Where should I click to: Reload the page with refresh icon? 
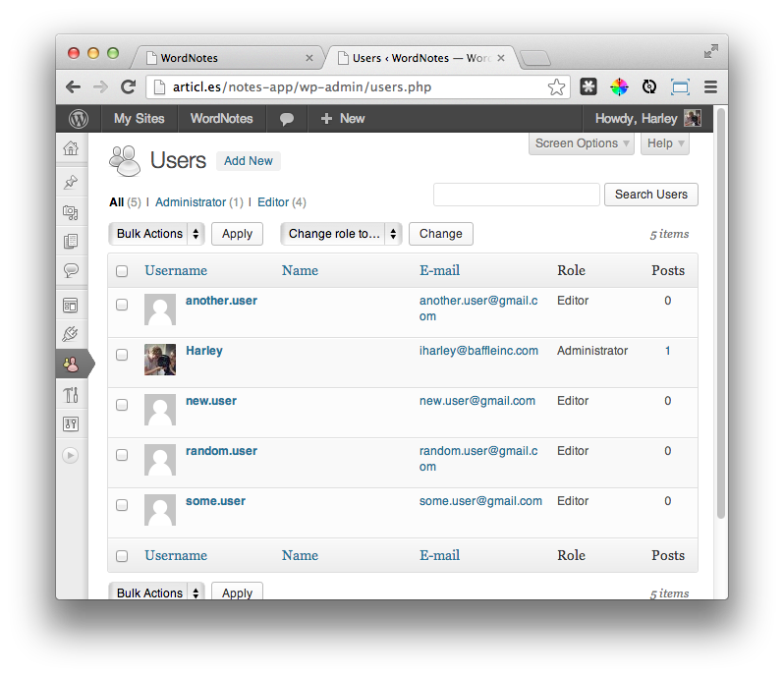click(128, 87)
